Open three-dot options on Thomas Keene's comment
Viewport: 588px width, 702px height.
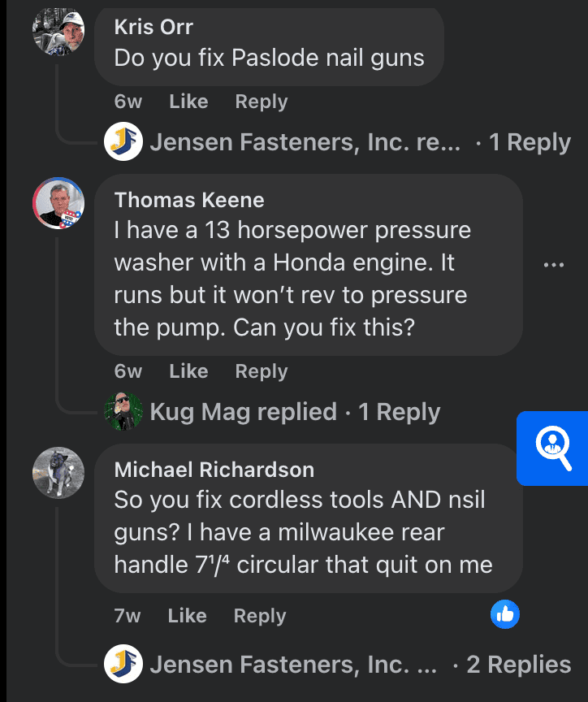(x=553, y=265)
